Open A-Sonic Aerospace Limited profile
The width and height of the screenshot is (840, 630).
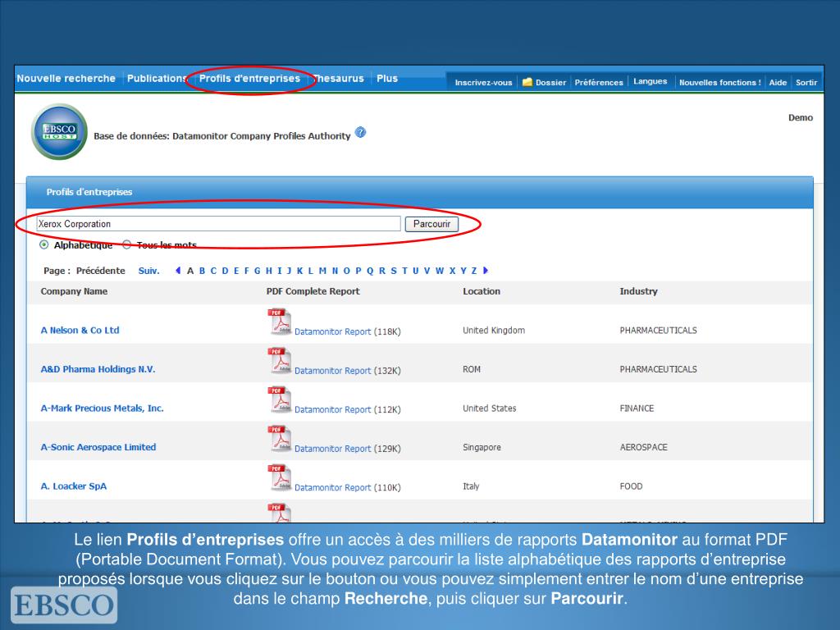coord(98,447)
